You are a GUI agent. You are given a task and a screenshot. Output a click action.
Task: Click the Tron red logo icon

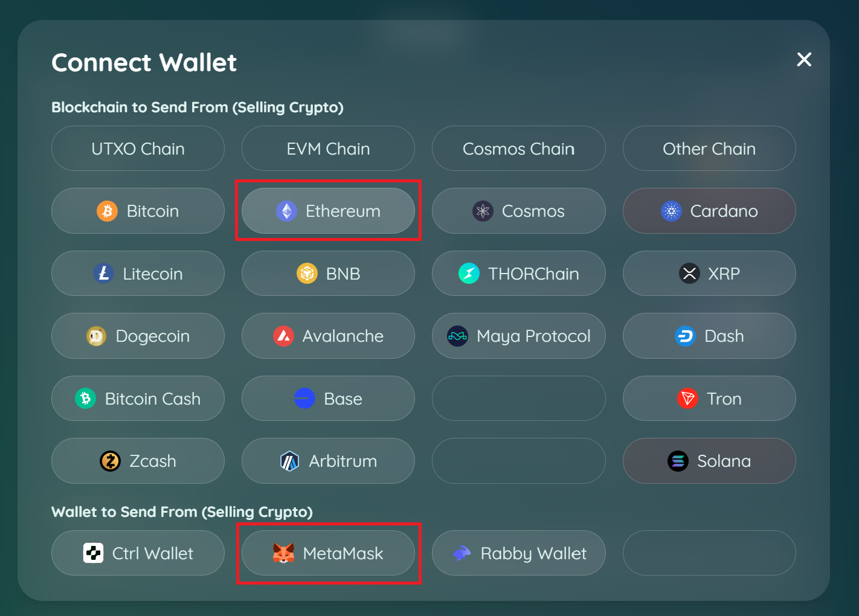click(x=687, y=399)
